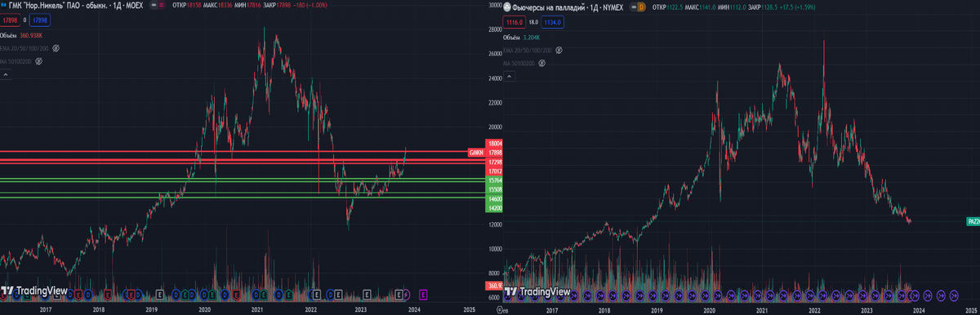Show the hidden EMA 20/50/100/200 indicator on Норникель chart
This screenshot has height=315, width=980.
point(56,48)
